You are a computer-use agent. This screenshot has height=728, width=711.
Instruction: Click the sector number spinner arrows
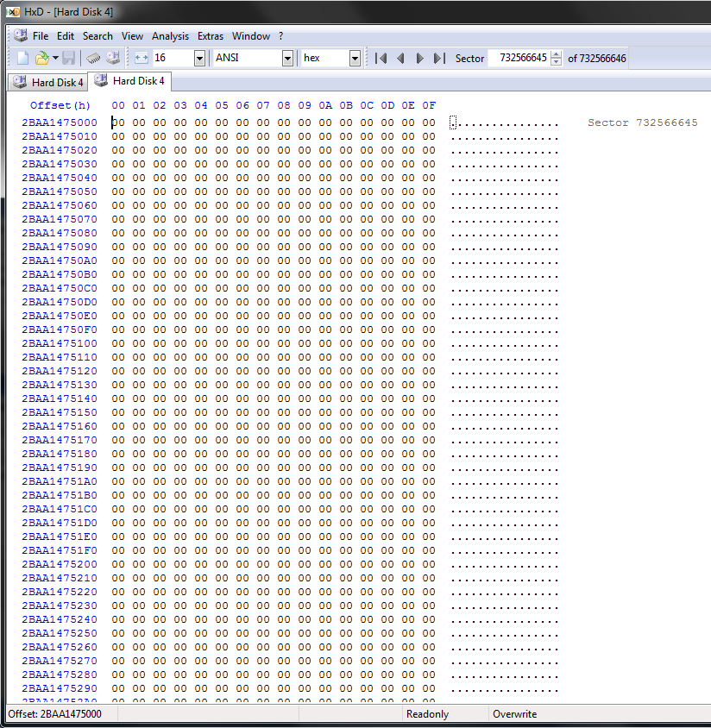coord(556,58)
